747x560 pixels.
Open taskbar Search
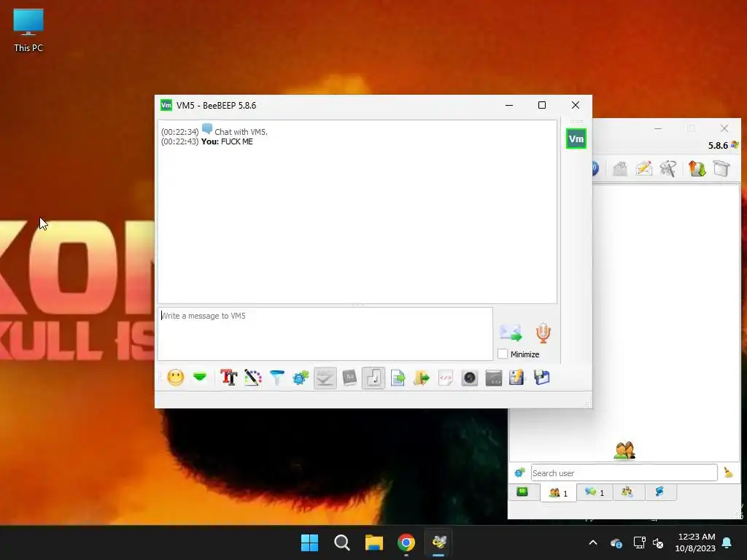pyautogui.click(x=342, y=542)
